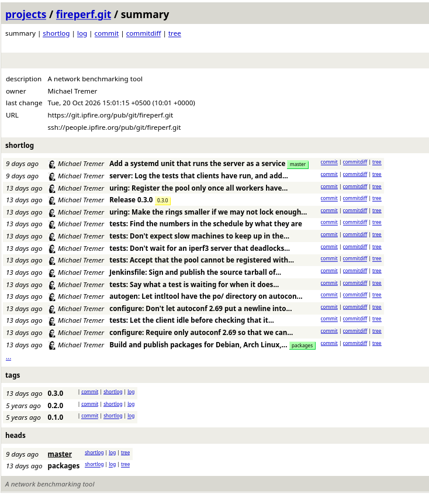Open the master head link
Screen dimensions: 429x504
[60, 454]
